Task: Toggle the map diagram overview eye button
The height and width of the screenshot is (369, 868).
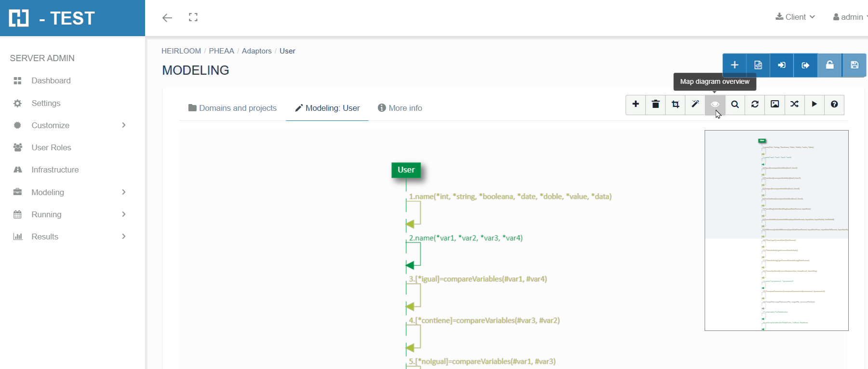Action: click(715, 105)
